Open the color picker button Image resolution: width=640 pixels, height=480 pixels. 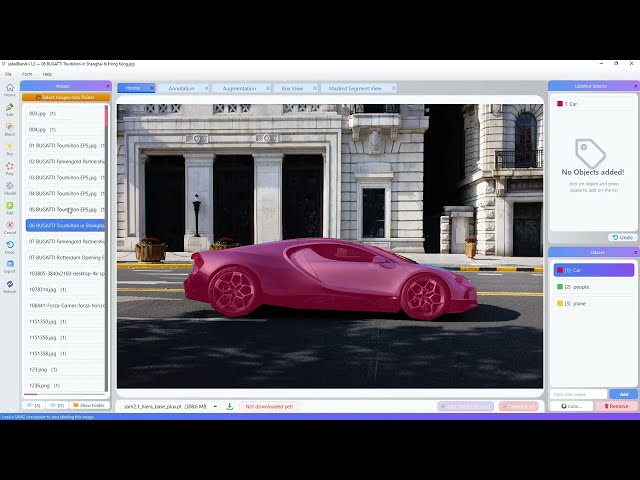tap(571, 406)
